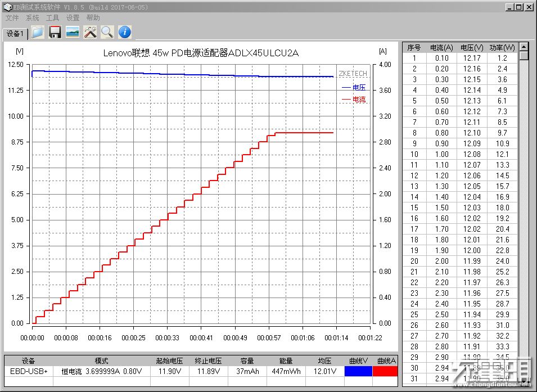Viewport: 537px width, 392px height.
Task: Export curve picture with image icon
Action: [73, 32]
